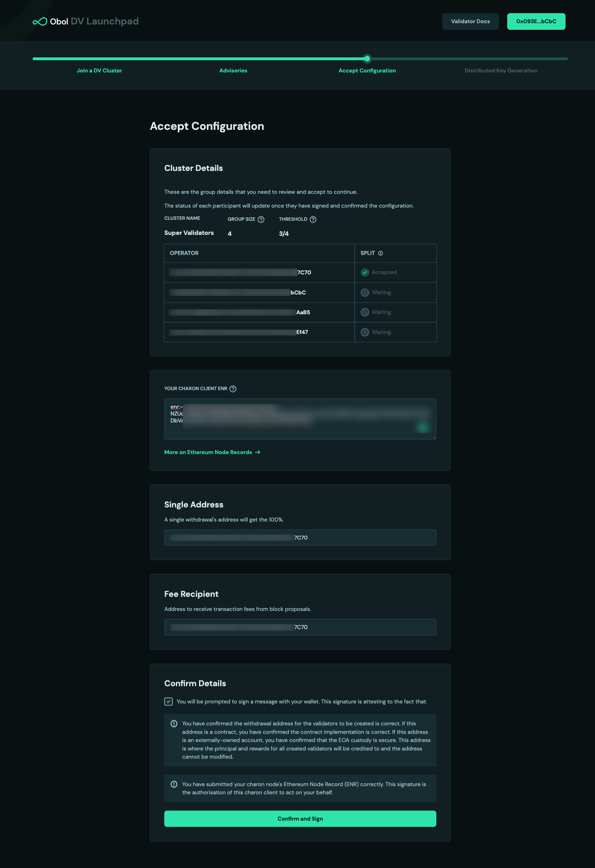The height and width of the screenshot is (868, 595).
Task: Select the Join a DV Cluster step
Action: click(x=99, y=70)
